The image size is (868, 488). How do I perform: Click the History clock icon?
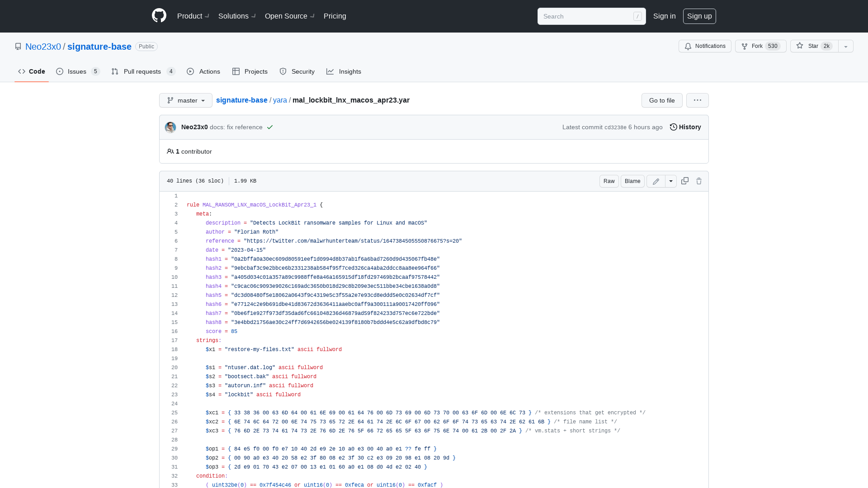pyautogui.click(x=674, y=127)
